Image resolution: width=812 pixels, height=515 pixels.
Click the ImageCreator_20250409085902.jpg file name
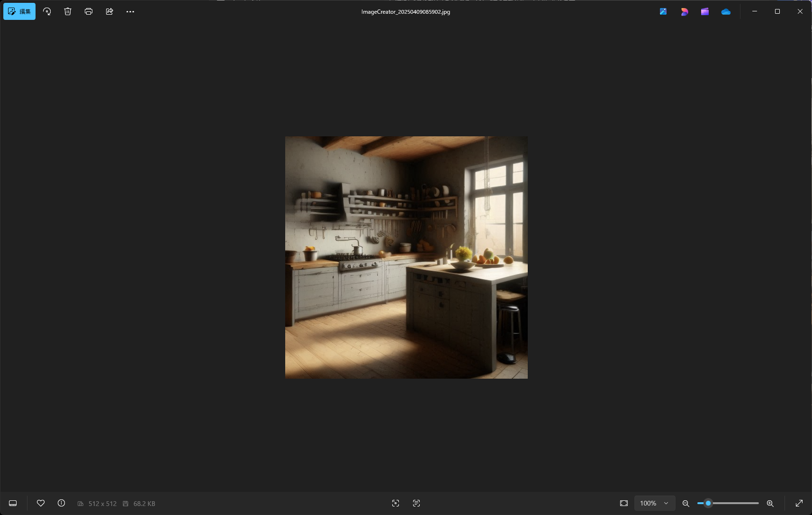pos(406,12)
